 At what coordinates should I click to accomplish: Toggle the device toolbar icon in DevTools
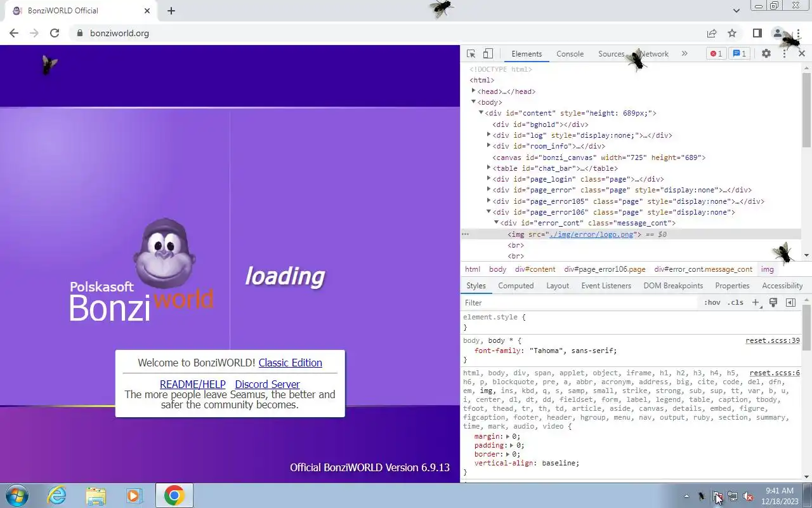[488, 54]
